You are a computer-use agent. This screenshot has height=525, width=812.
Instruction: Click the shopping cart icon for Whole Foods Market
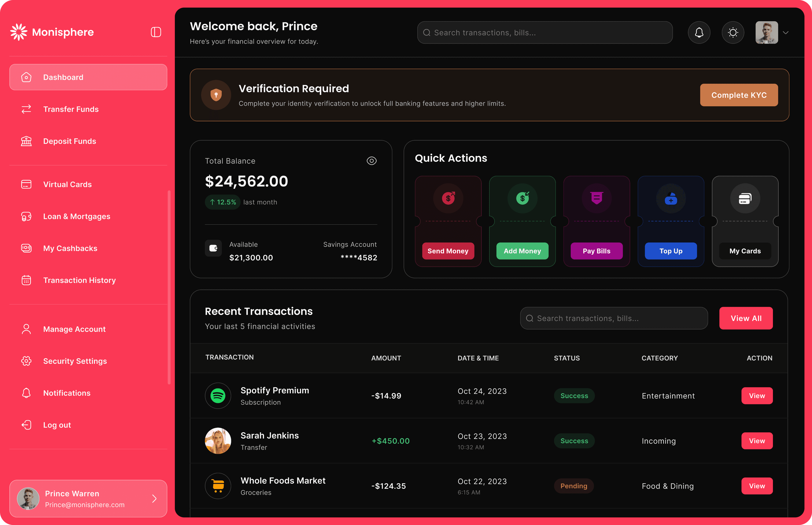218,486
